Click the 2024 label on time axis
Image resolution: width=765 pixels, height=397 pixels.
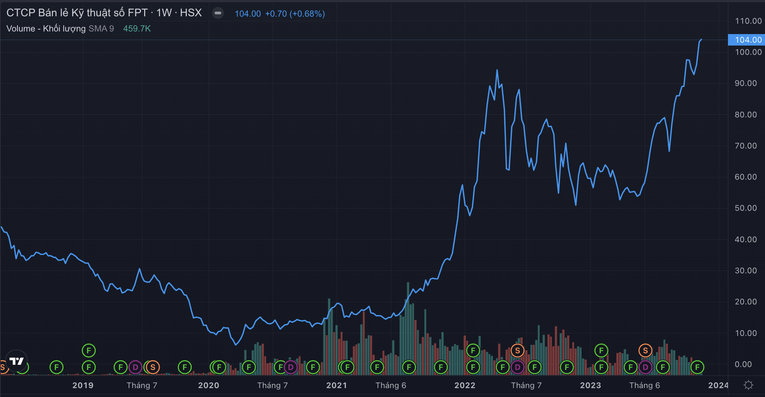tap(718, 385)
